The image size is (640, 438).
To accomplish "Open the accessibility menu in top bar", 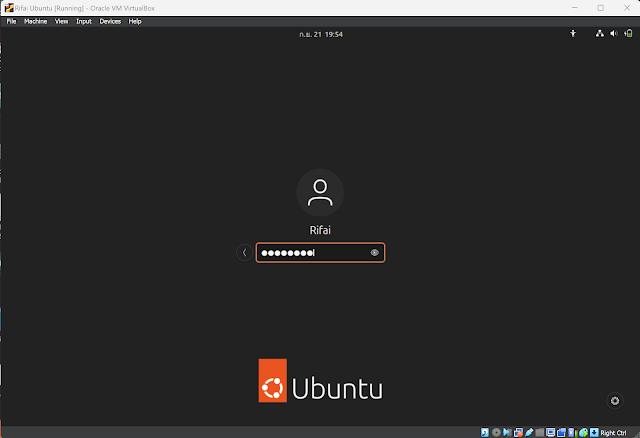I will 573,34.
